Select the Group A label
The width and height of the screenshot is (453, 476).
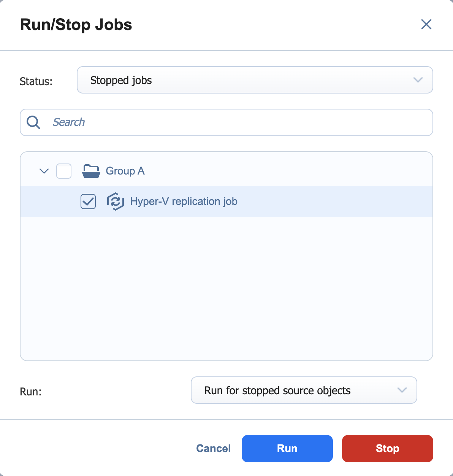pyautogui.click(x=125, y=171)
